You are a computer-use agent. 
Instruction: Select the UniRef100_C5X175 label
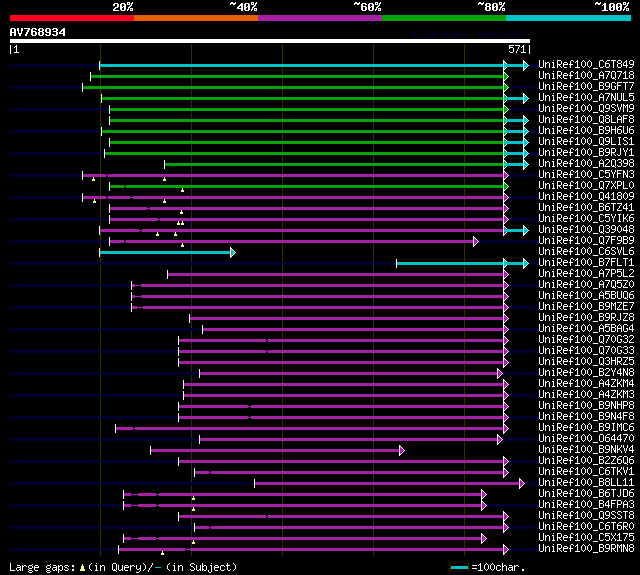pos(586,538)
